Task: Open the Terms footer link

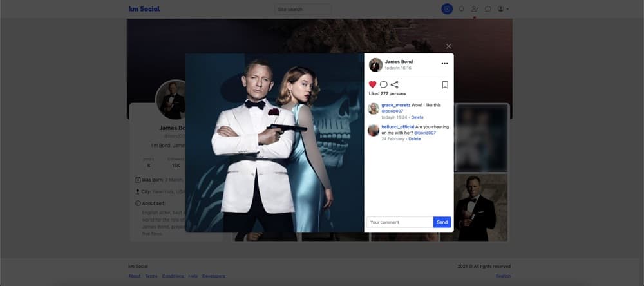Action: [x=151, y=276]
